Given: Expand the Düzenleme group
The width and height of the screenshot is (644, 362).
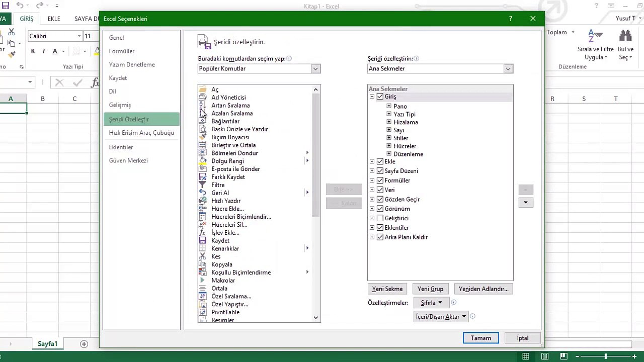Looking at the screenshot, I should (389, 154).
